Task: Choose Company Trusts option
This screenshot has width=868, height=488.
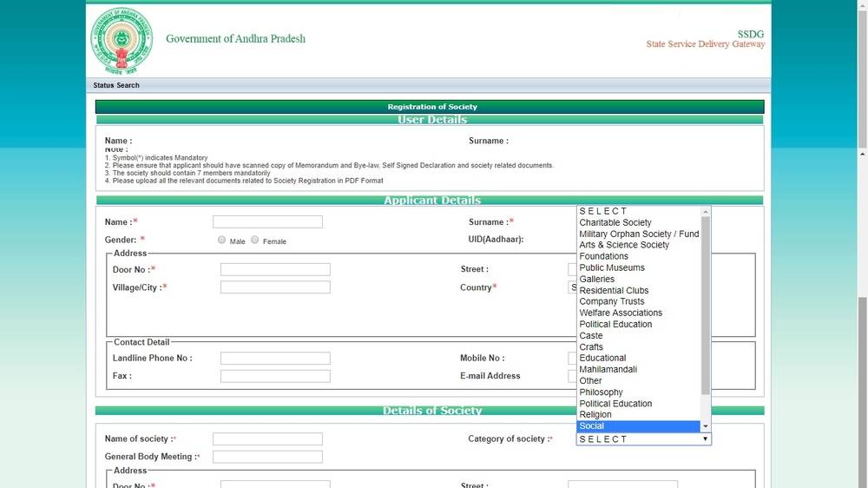Action: [x=639, y=301]
